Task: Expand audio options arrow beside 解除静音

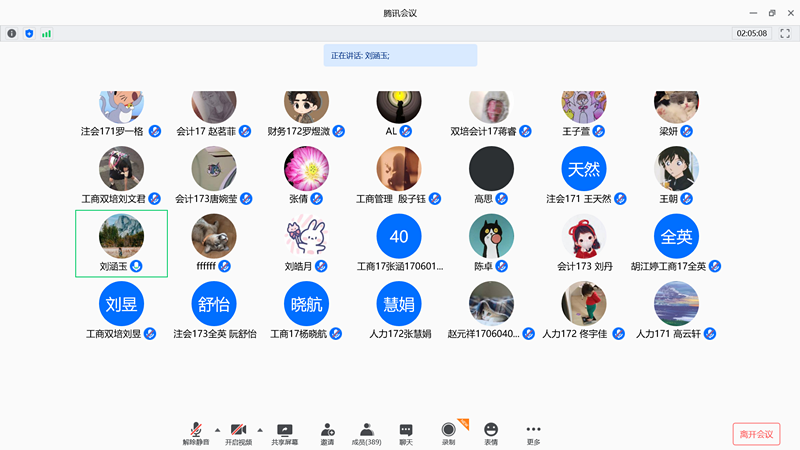Action: (x=218, y=428)
